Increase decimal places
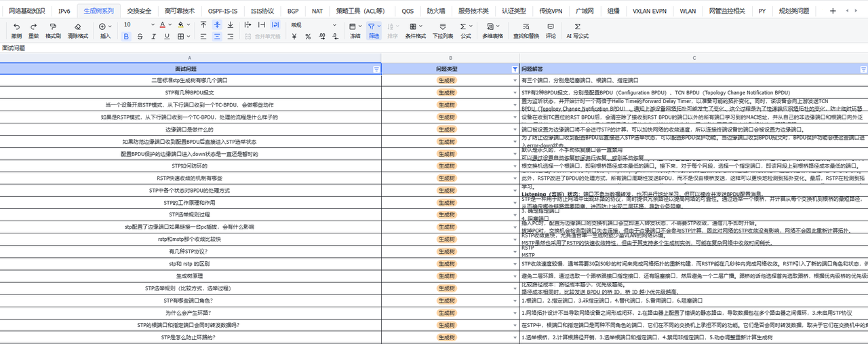 pos(321,37)
